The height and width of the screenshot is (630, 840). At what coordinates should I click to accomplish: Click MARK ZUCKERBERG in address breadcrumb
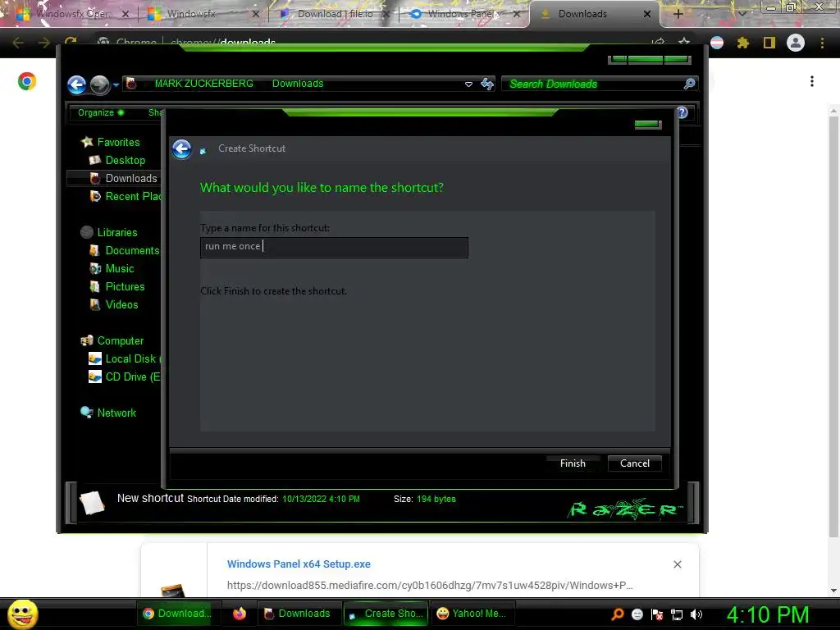203,84
